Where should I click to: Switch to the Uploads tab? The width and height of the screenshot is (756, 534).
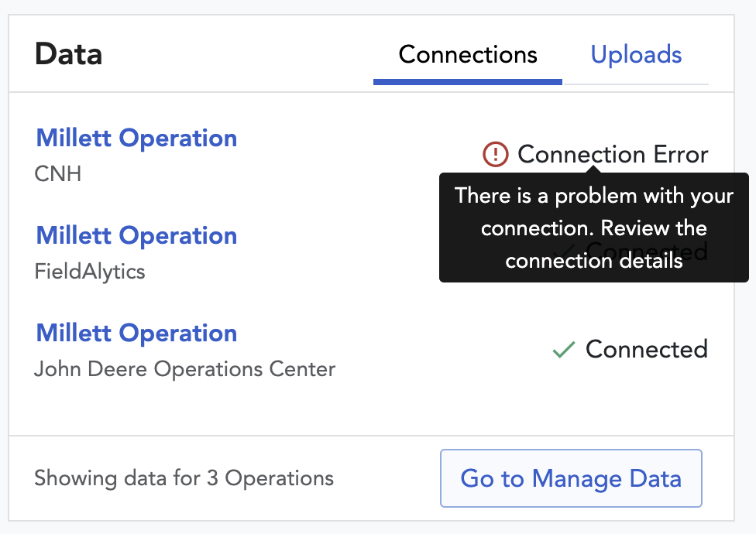click(x=636, y=54)
